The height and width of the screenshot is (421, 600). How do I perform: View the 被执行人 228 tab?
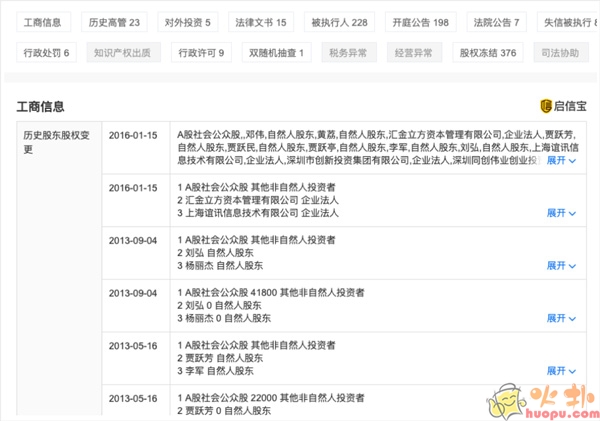(x=340, y=21)
